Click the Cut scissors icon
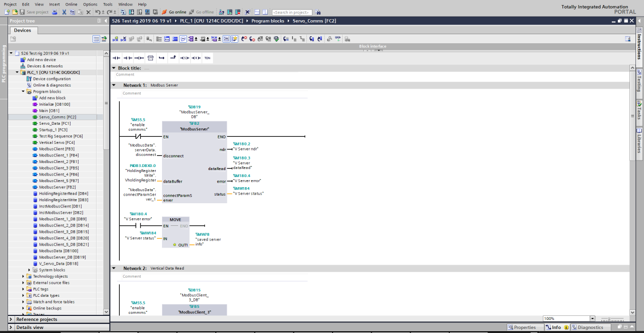 [x=65, y=12]
